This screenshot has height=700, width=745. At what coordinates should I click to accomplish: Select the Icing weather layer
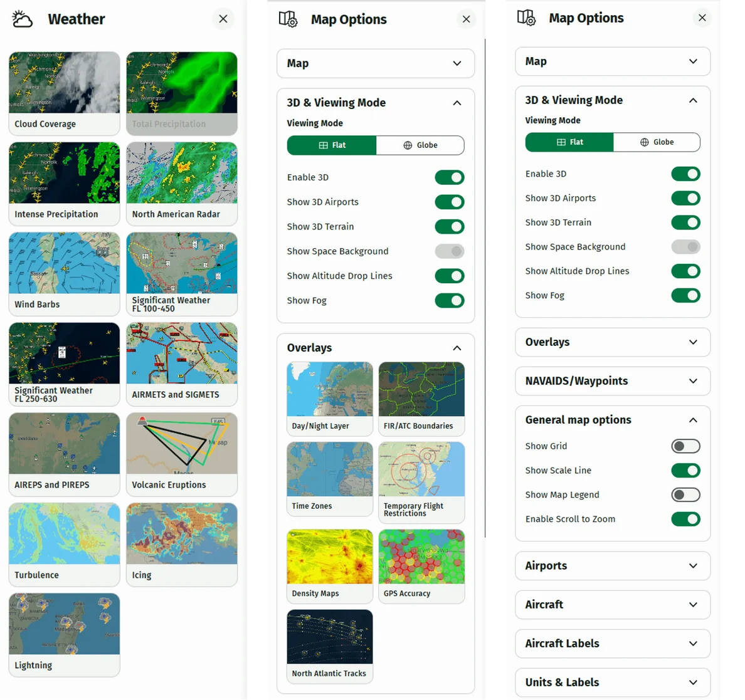tap(181, 545)
